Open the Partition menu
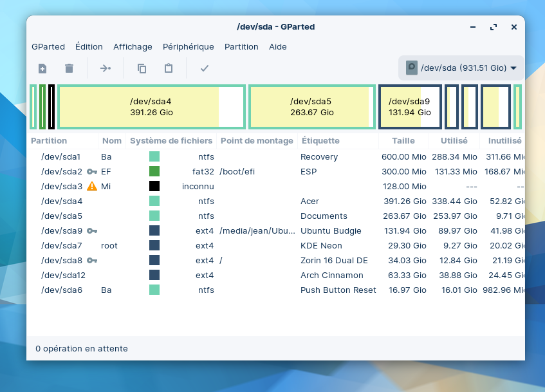545x392 pixels. click(241, 46)
